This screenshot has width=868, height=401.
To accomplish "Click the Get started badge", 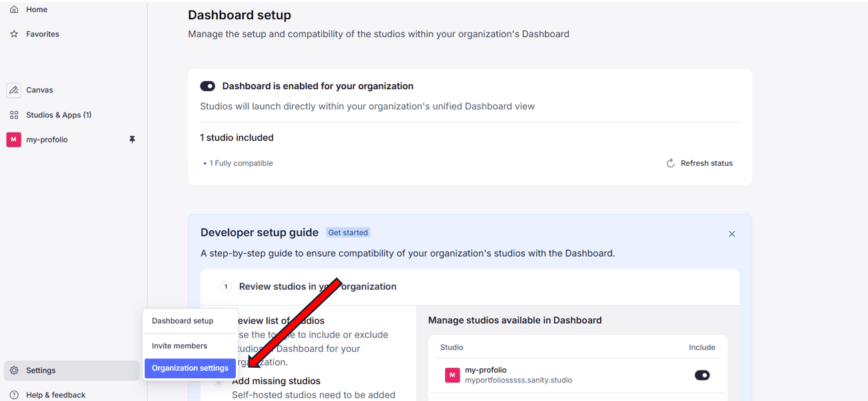I will click(348, 232).
